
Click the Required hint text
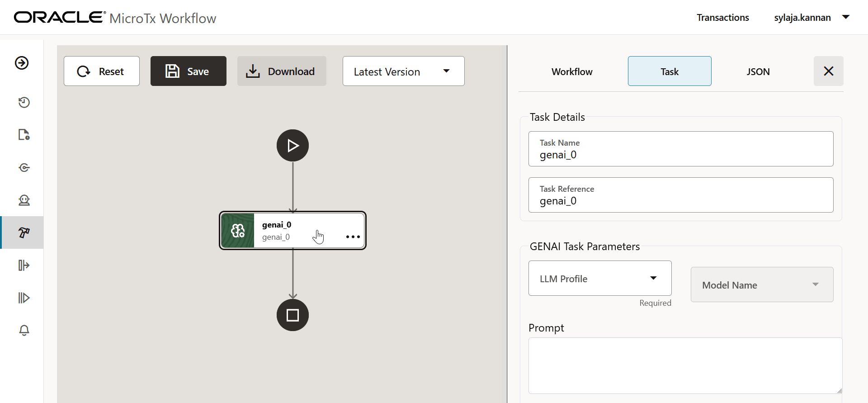click(x=655, y=303)
